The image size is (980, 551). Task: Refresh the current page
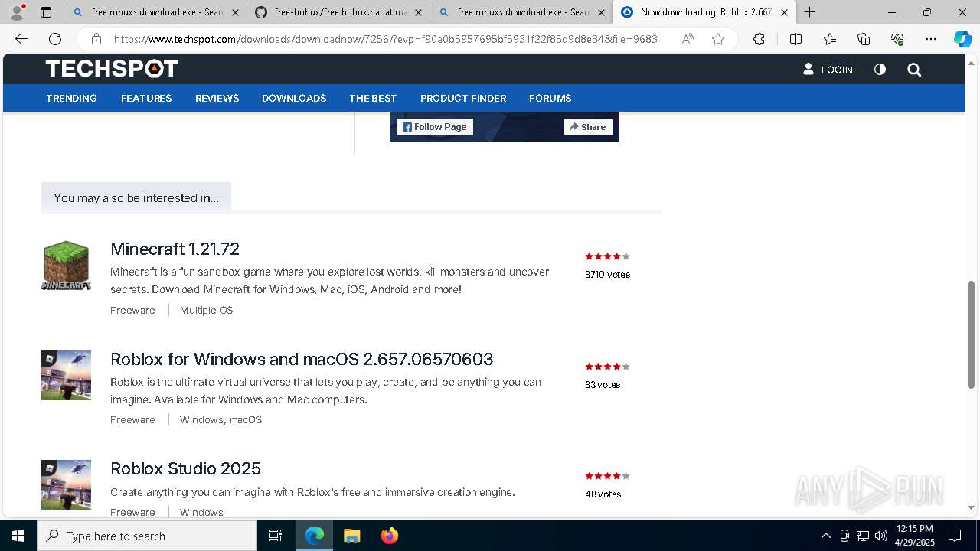click(x=55, y=39)
